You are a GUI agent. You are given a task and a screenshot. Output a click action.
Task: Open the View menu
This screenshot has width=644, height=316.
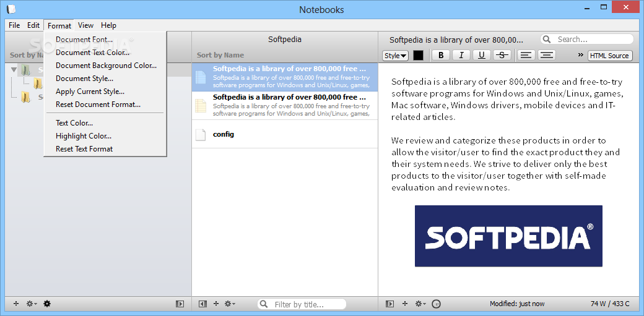(85, 25)
